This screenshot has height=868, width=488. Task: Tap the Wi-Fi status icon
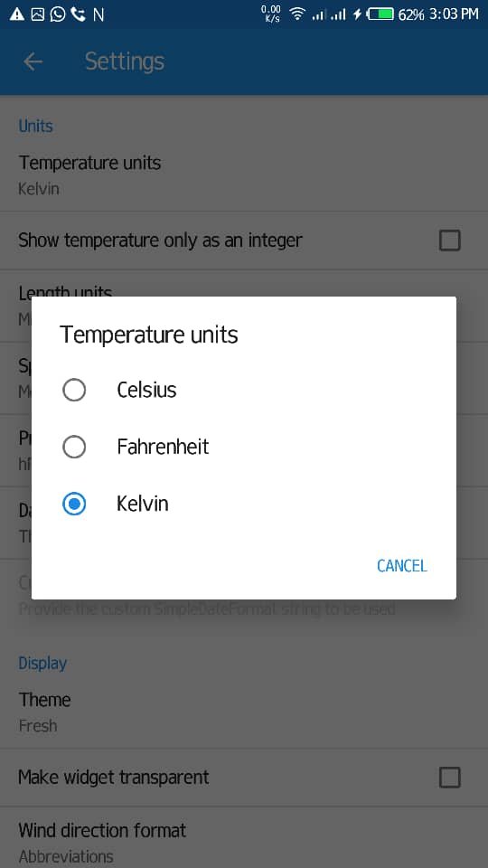pos(297,14)
